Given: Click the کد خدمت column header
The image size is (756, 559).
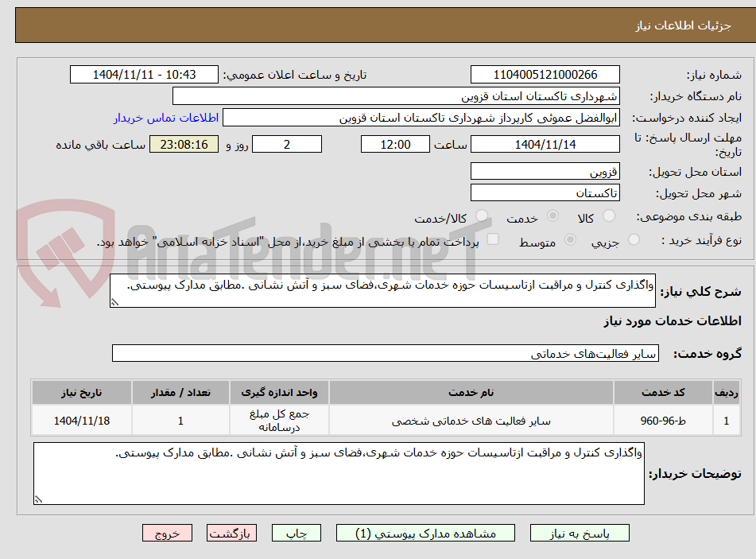Looking at the screenshot, I should click(663, 393).
